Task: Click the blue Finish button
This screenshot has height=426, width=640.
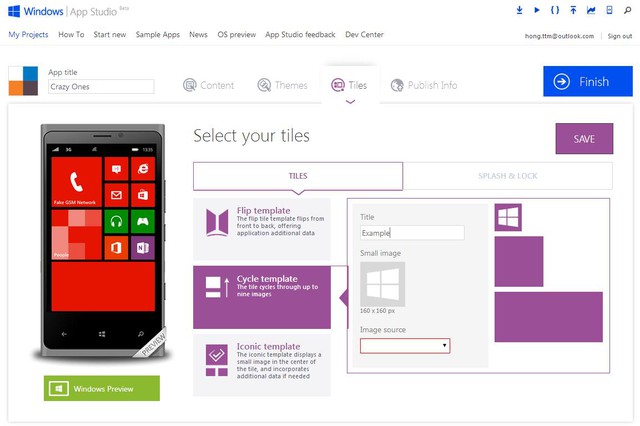Action: (x=588, y=81)
